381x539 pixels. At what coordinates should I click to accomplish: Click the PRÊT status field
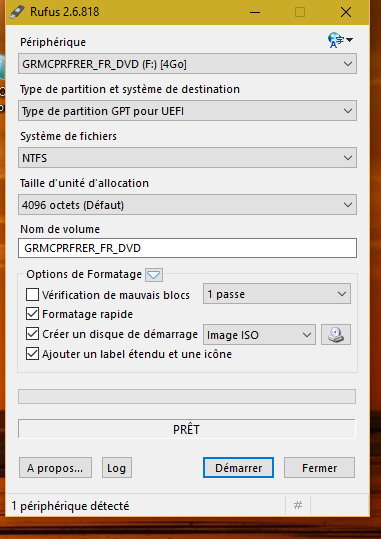(187, 429)
